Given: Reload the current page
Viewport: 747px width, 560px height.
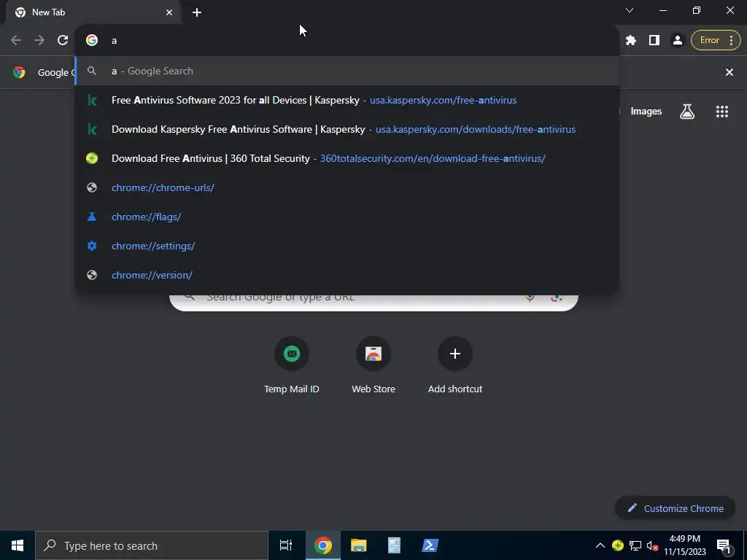Looking at the screenshot, I should pos(63,40).
